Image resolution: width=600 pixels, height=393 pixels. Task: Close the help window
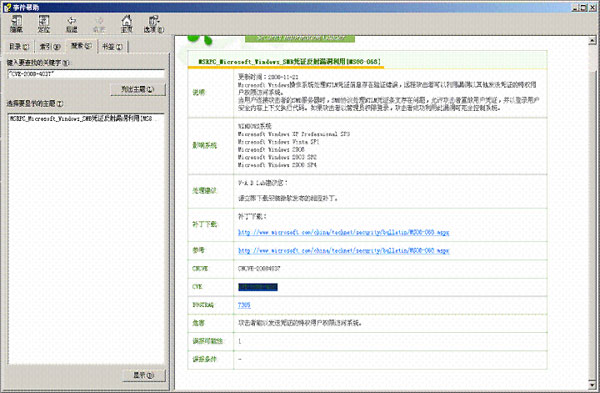592,7
